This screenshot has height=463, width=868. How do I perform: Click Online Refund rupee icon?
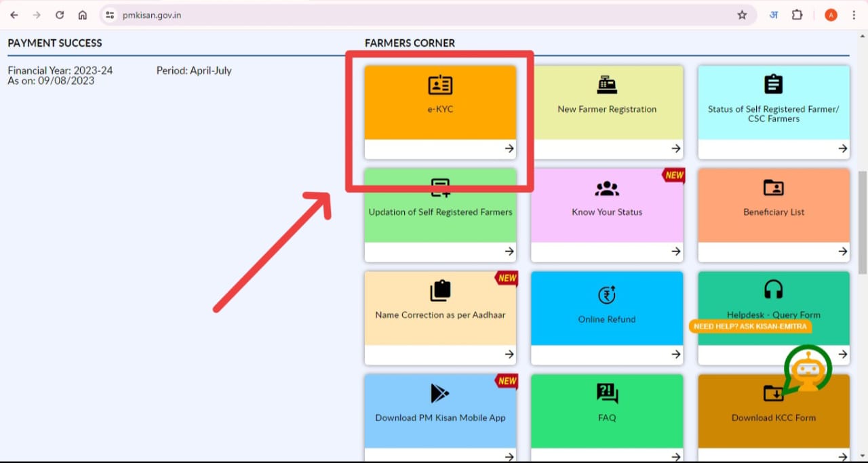(607, 295)
